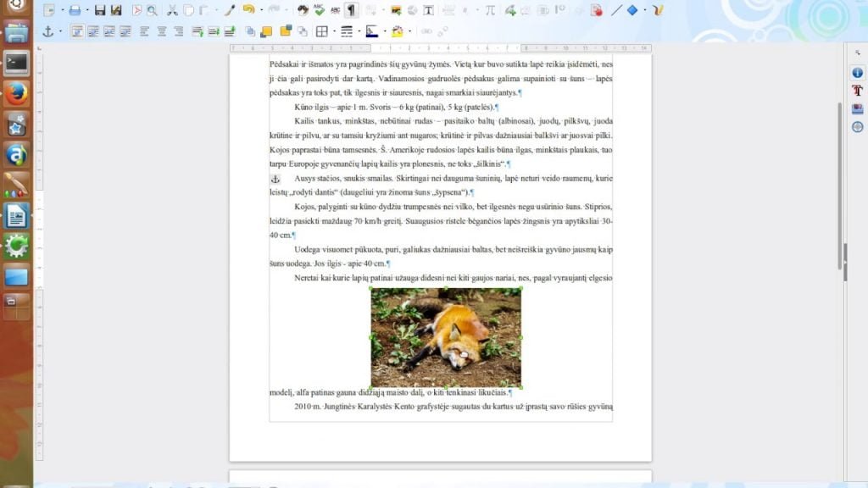
Task: Select the Cut scissors icon
Action: coord(172,10)
